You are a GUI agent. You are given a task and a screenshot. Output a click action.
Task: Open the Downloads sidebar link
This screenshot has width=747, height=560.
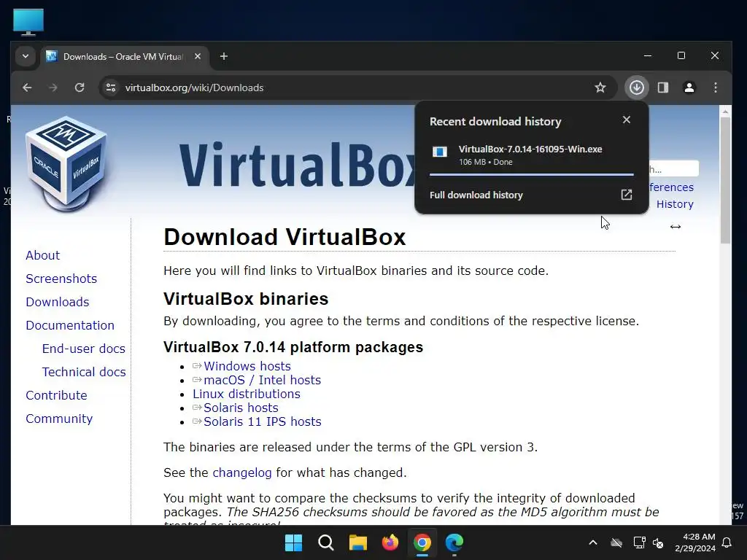[x=58, y=302]
